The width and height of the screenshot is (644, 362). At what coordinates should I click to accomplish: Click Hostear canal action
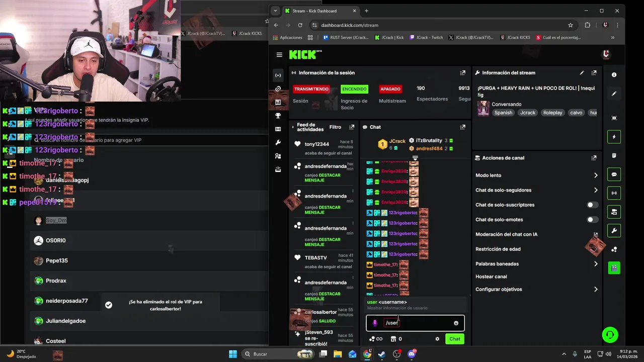tap(491, 277)
